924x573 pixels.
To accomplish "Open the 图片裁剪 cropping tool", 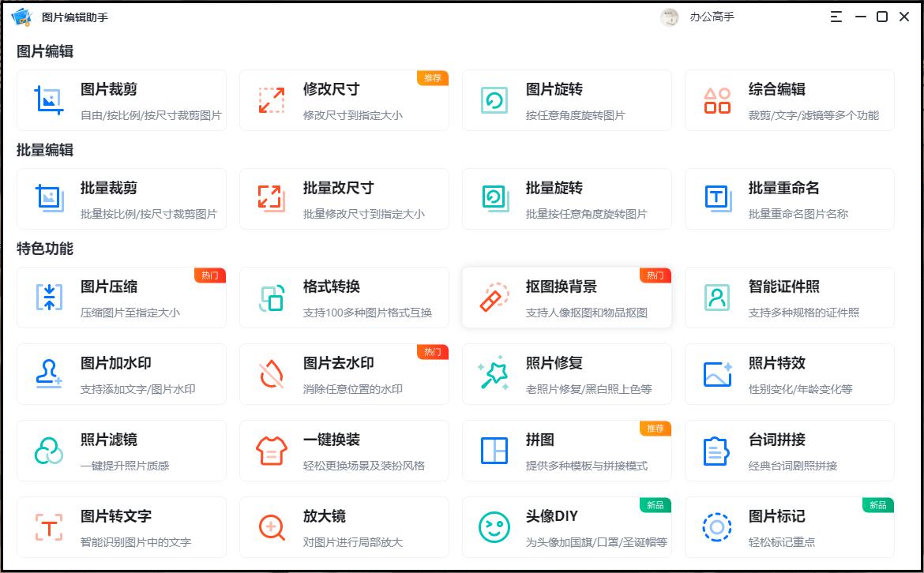I will pyautogui.click(x=122, y=99).
